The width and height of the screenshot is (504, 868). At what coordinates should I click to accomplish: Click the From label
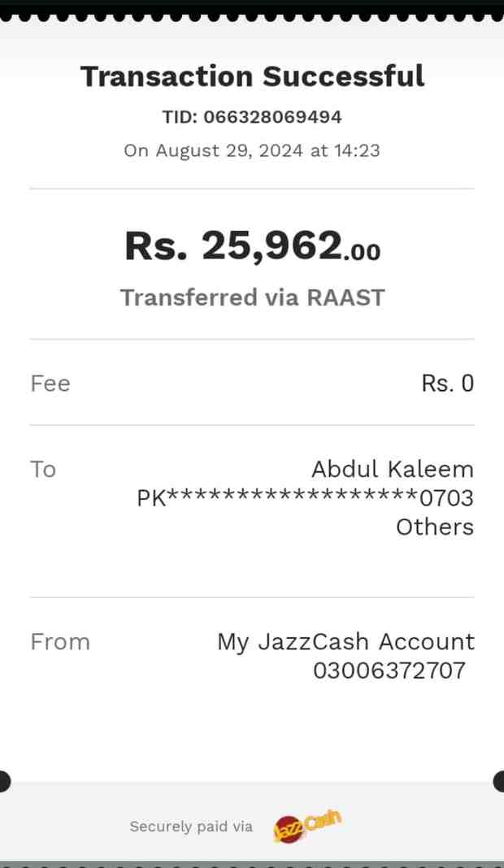(60, 642)
